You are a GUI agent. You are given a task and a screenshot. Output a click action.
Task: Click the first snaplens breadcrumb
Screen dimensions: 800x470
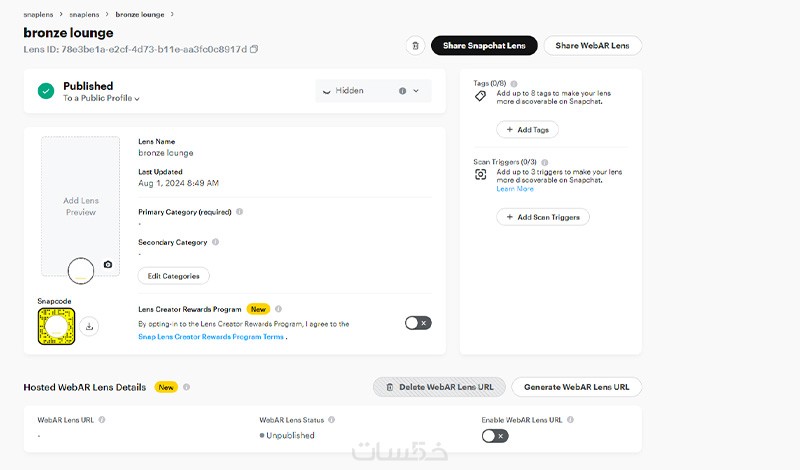38,14
